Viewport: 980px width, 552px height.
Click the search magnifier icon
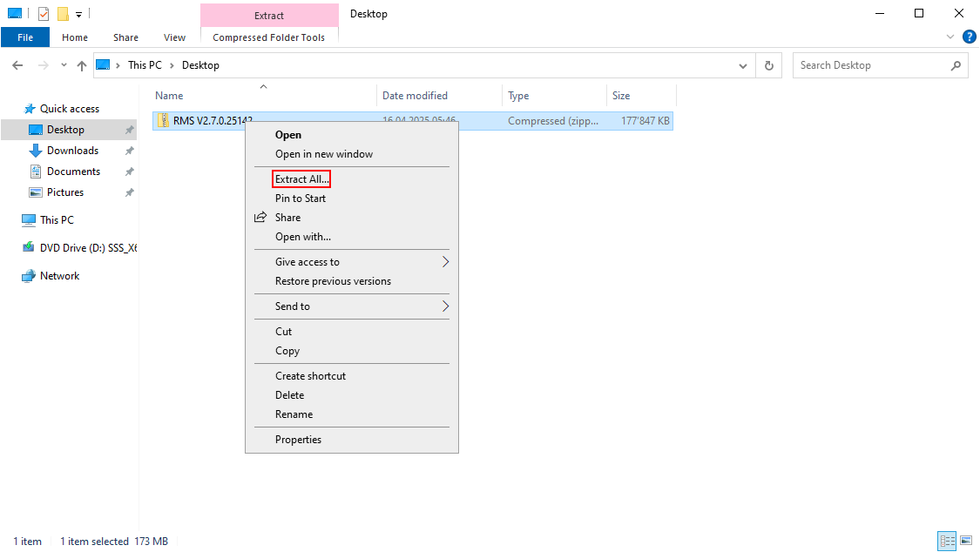956,65
